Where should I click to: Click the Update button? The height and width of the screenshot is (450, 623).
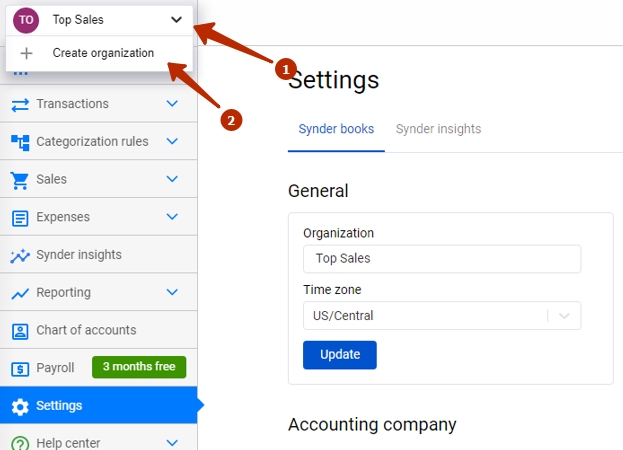[x=340, y=355]
